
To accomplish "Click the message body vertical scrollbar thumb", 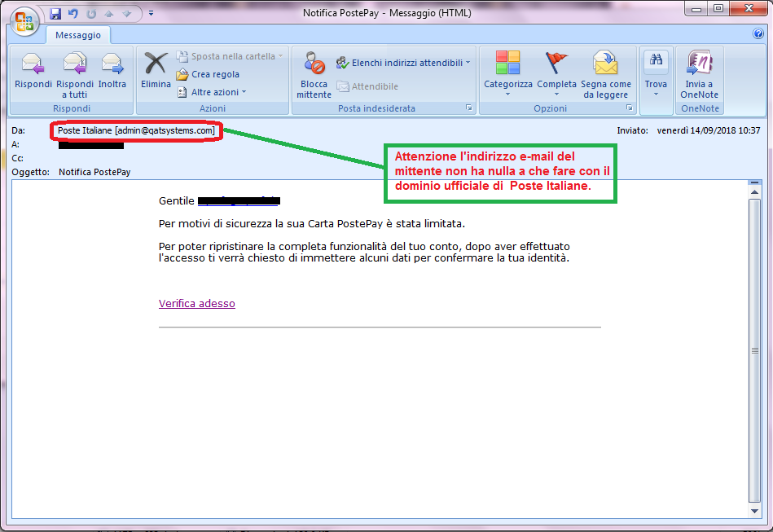I will point(754,350).
